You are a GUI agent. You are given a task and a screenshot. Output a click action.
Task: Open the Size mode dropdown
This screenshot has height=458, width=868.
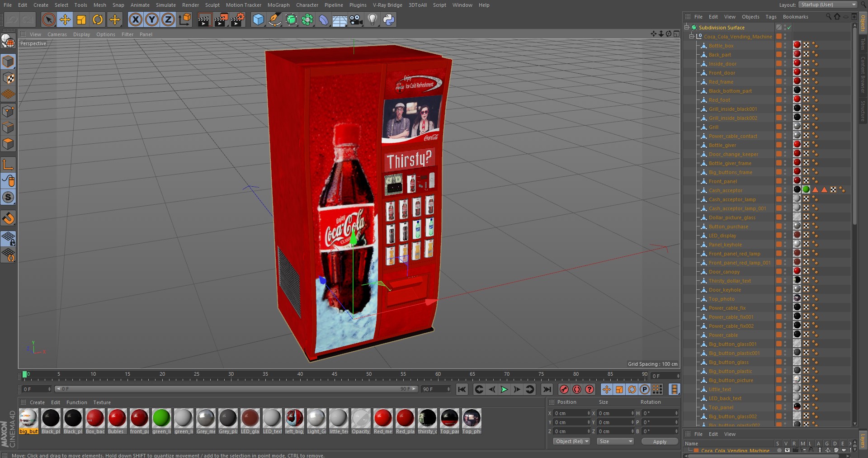click(x=615, y=441)
